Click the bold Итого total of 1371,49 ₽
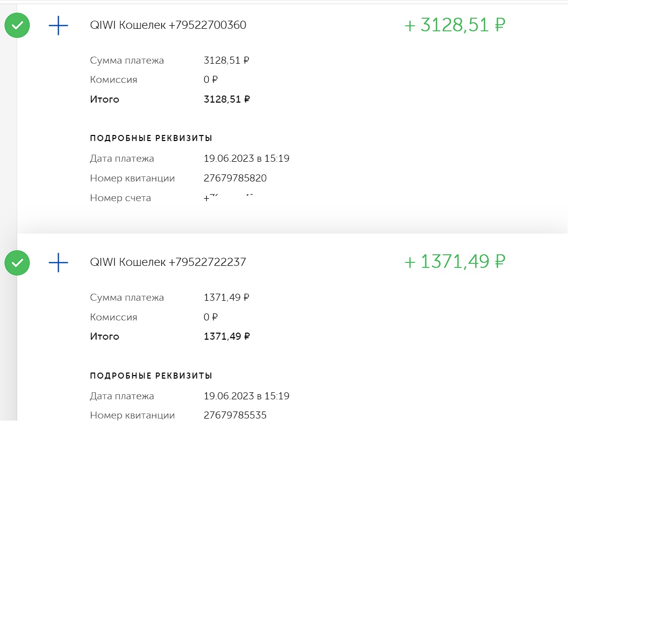Screen dimensions: 647x644 point(226,337)
